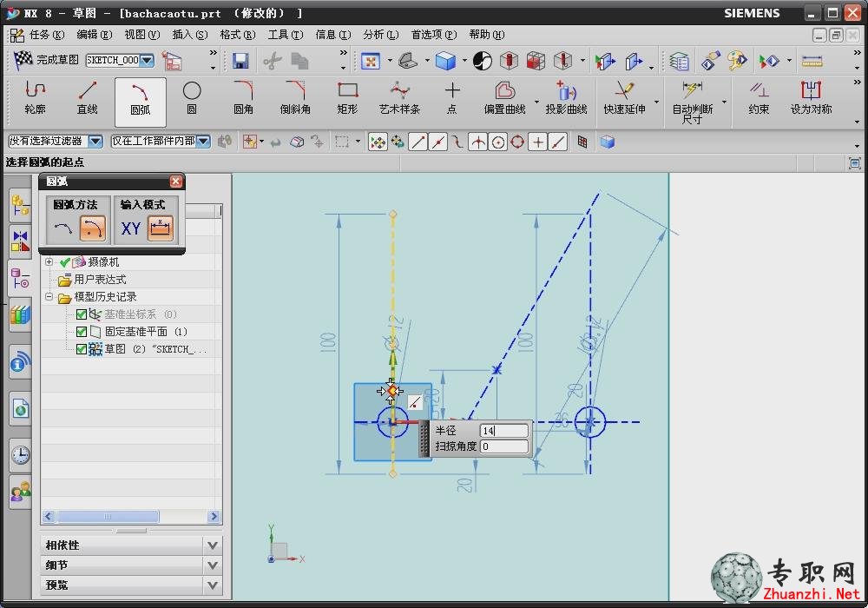Switch input mode to parameter mode
The width and height of the screenshot is (868, 608).
(161, 228)
